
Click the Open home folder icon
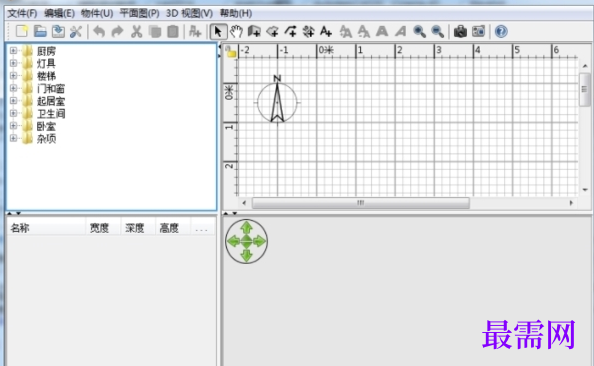40,31
